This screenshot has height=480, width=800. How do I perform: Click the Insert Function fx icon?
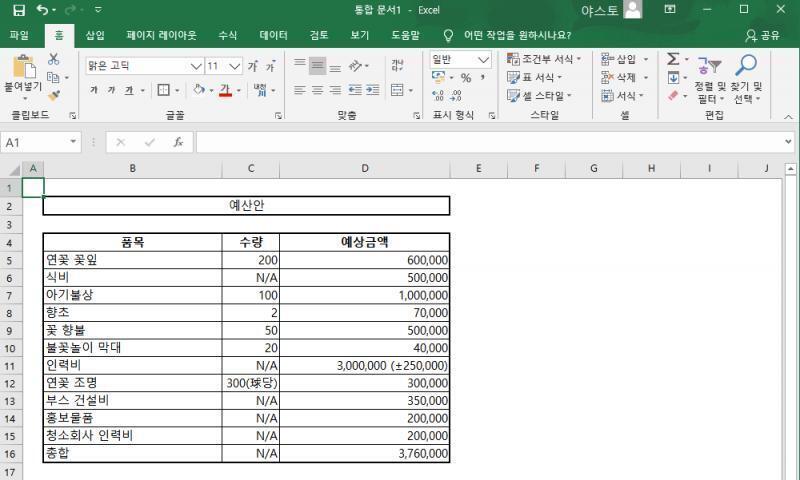pos(178,142)
